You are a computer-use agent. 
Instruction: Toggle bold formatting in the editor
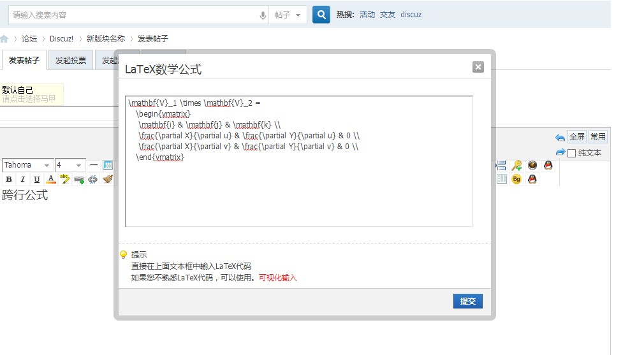point(9,180)
